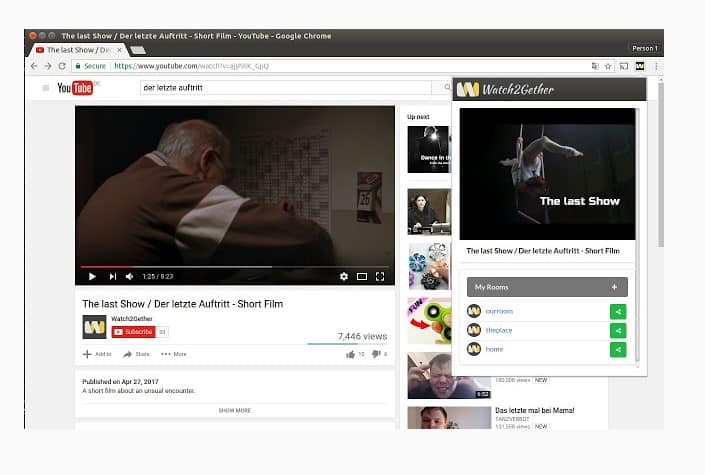Screen dimensions: 705x475
Task: Play the video
Action: pyautogui.click(x=92, y=276)
